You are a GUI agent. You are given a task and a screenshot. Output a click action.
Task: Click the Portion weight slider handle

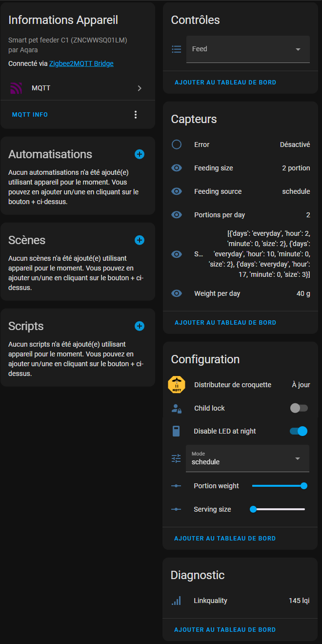[x=304, y=486]
